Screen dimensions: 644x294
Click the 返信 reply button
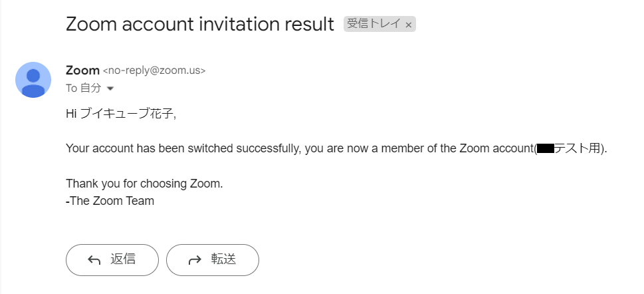[x=112, y=260]
